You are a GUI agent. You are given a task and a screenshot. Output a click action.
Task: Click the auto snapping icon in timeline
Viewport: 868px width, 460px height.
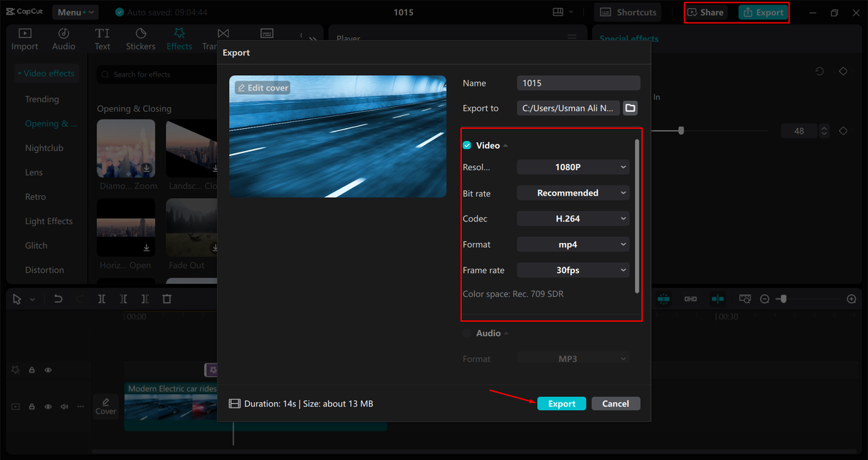(x=717, y=299)
